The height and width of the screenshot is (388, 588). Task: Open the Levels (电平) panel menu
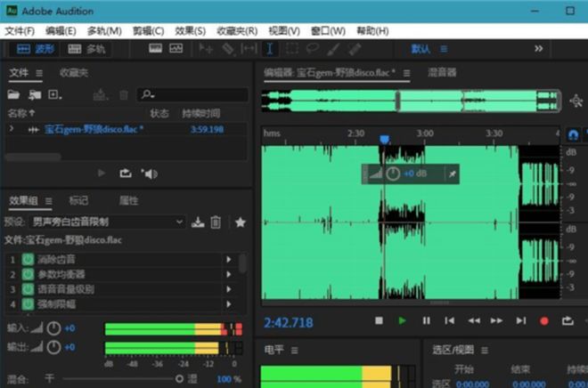point(295,351)
